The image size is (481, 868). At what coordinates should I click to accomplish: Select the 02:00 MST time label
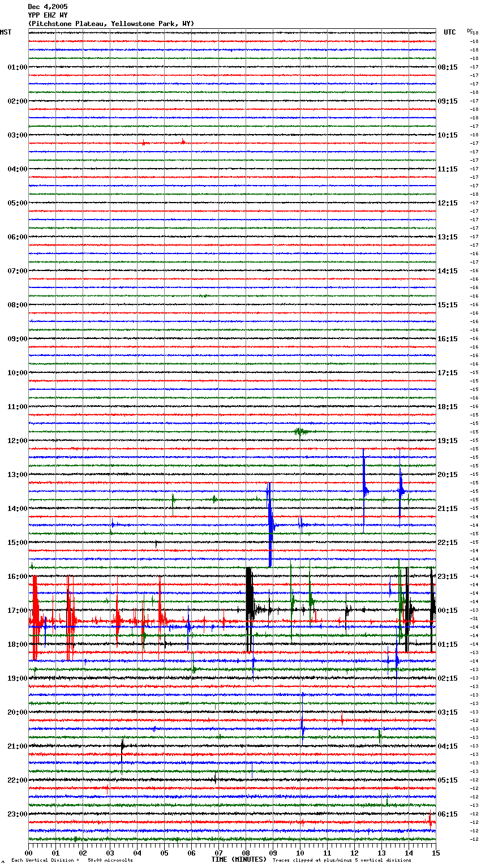[18, 101]
